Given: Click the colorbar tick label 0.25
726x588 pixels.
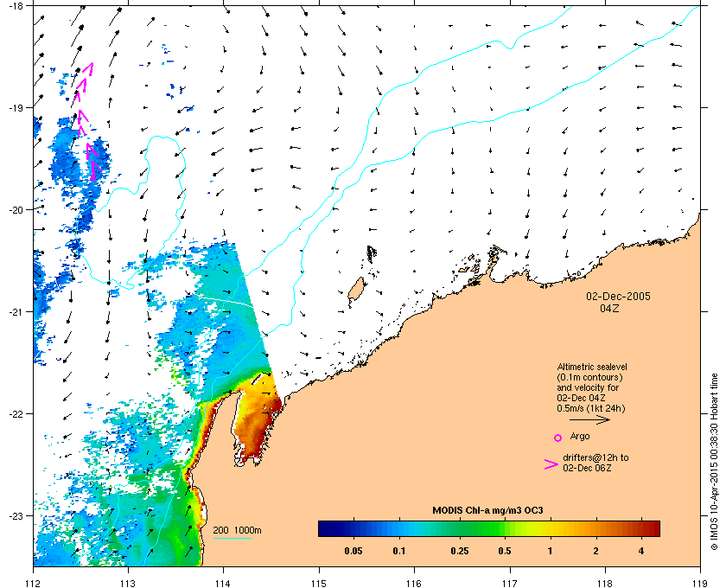Looking at the screenshot, I should point(459,552).
